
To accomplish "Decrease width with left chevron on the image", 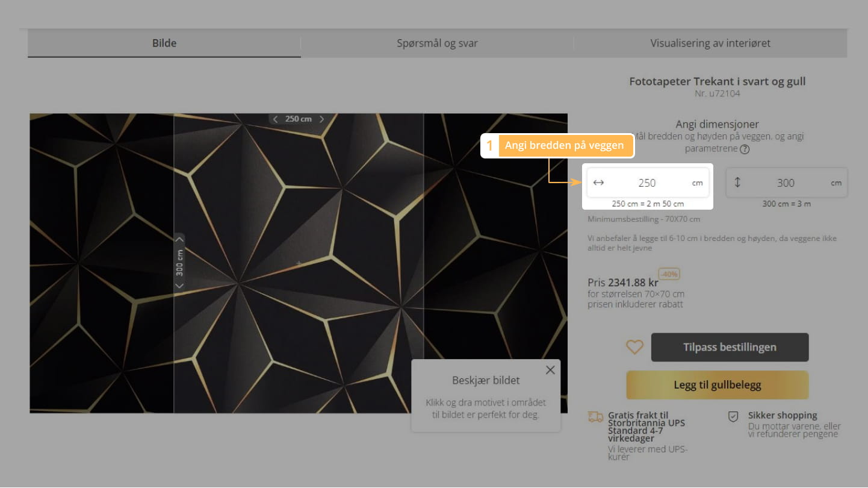I will (276, 119).
